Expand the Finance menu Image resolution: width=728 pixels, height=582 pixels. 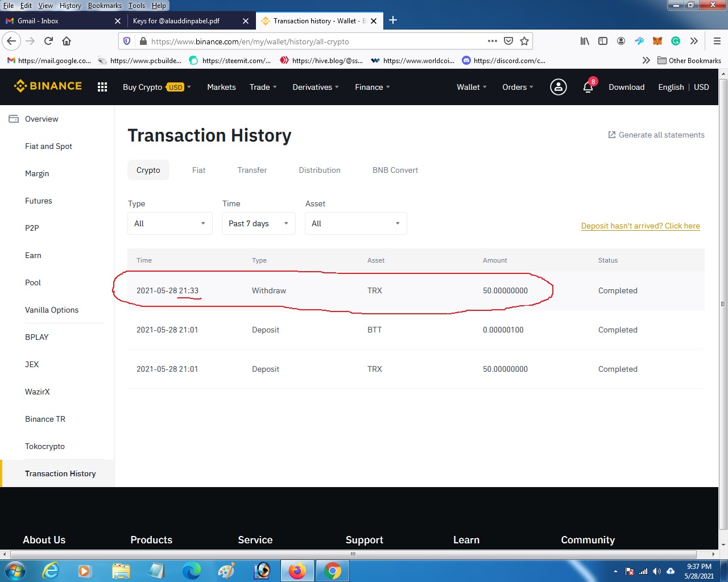tap(373, 87)
